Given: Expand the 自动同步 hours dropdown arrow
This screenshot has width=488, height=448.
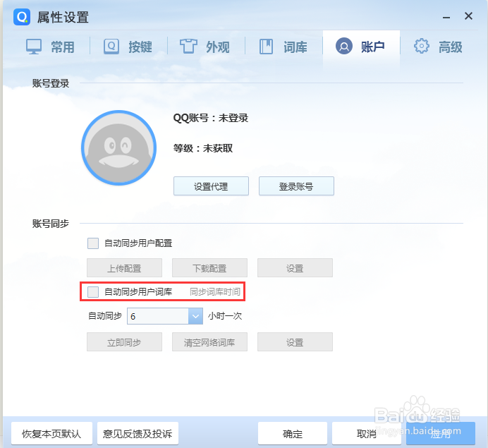Looking at the screenshot, I should tap(195, 316).
